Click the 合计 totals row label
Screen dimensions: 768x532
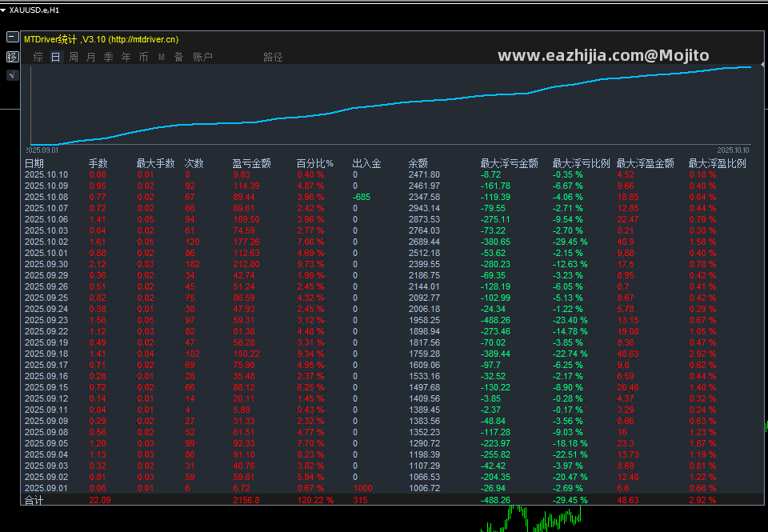34,500
